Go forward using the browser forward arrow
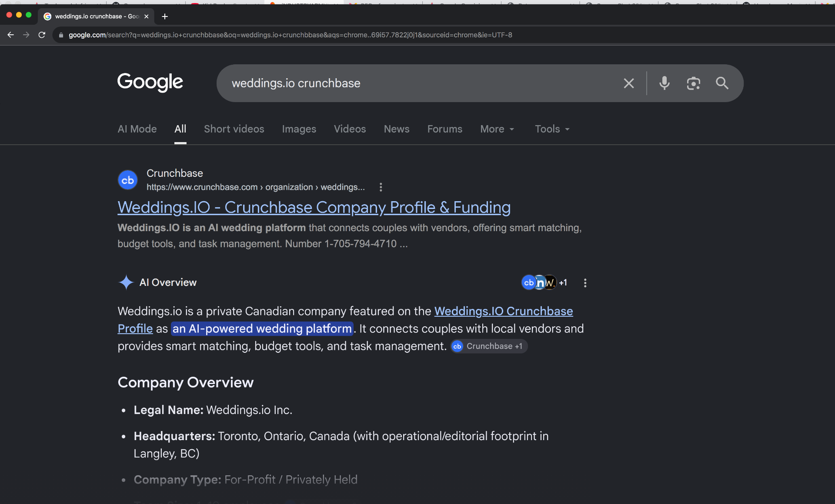This screenshot has width=835, height=504. coord(26,35)
